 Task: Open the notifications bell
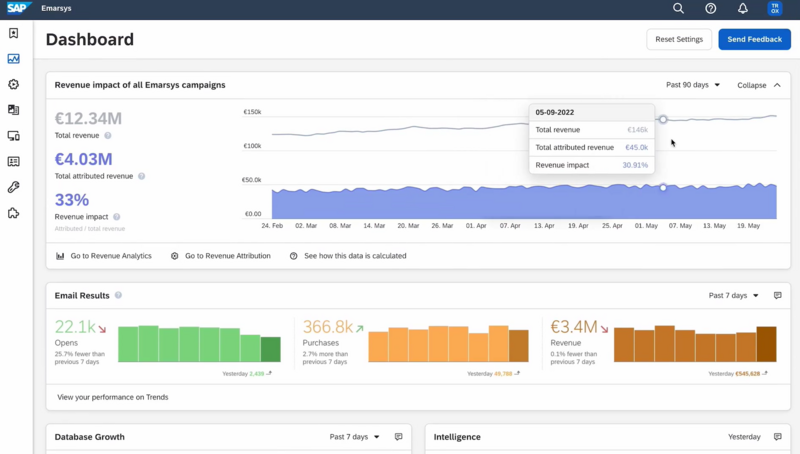(x=743, y=8)
